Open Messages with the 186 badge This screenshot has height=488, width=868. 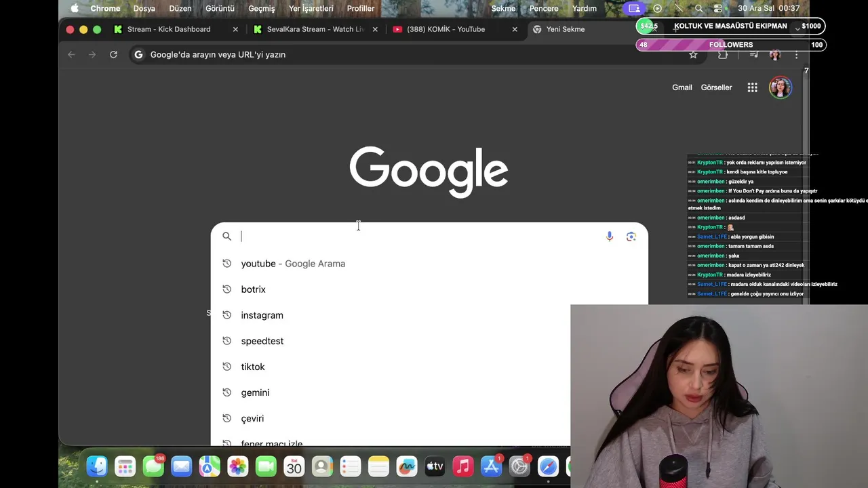coord(153,466)
